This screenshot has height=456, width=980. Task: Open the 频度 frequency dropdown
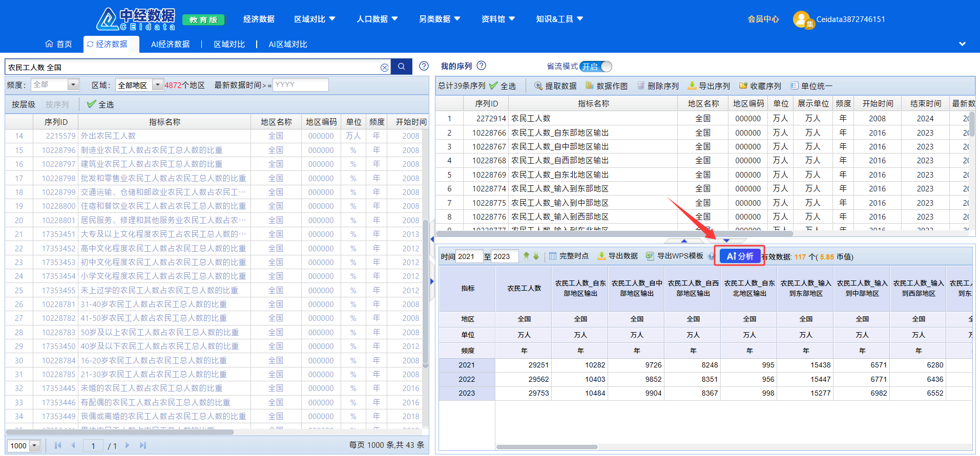point(73,85)
